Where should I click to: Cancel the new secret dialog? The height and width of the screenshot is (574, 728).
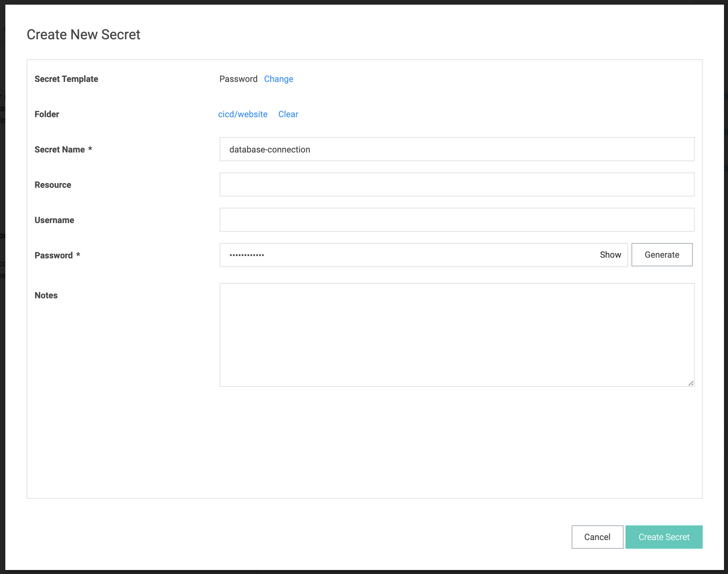(597, 537)
